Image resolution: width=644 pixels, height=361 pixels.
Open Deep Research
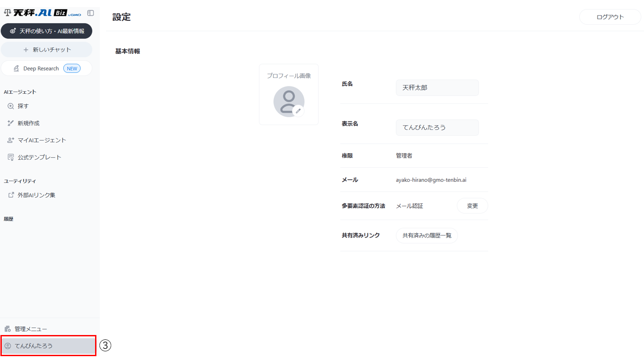tap(40, 69)
